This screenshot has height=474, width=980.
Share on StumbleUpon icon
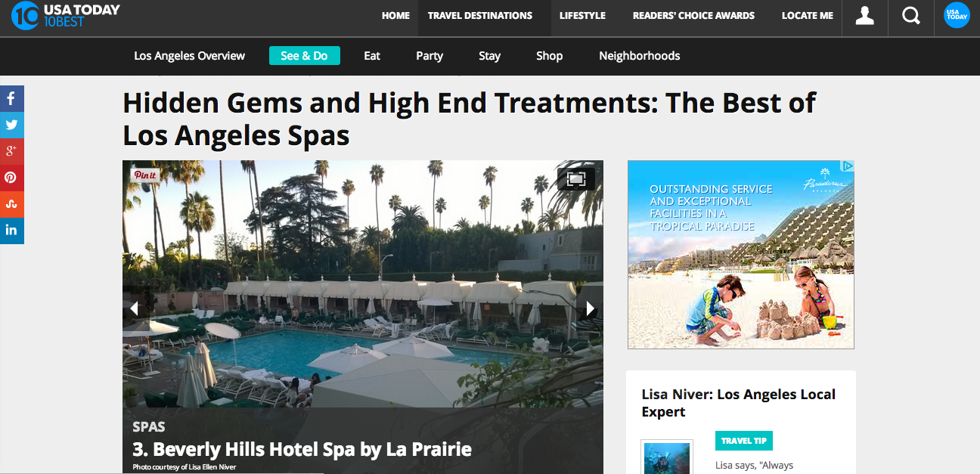coord(12,204)
